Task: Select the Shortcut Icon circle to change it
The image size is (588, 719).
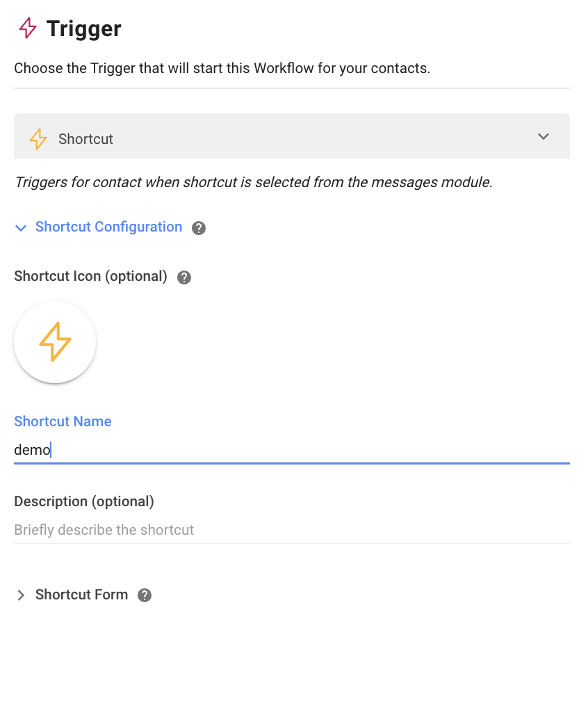Action: pos(55,341)
